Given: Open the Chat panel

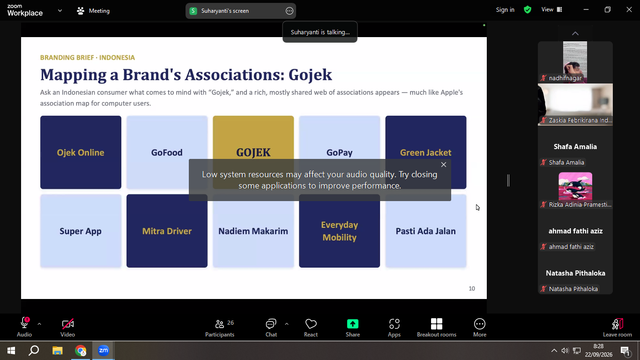Looking at the screenshot, I should (x=271, y=327).
